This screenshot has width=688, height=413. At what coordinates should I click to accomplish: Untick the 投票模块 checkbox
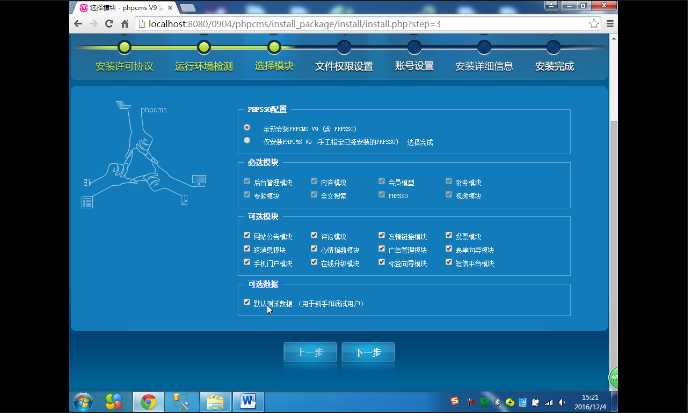pos(449,235)
